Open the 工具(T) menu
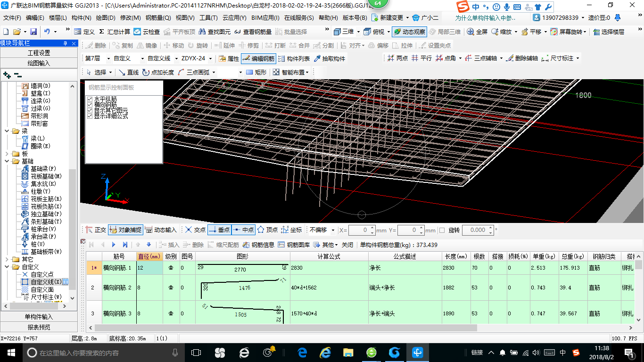The image size is (644, 362). (x=208, y=18)
